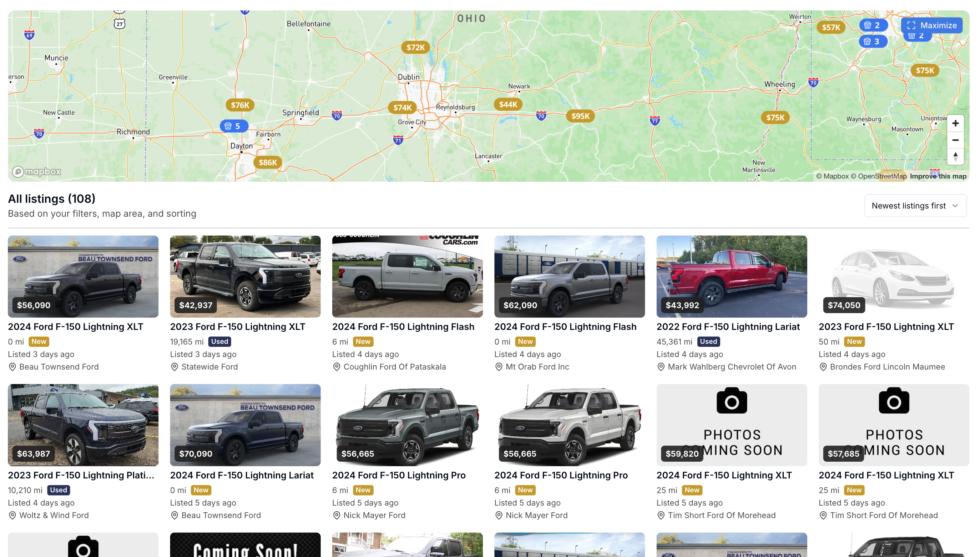The width and height of the screenshot is (980, 557).
Task: Open the $63,987 Platinum listing thumbnail
Action: pyautogui.click(x=83, y=425)
